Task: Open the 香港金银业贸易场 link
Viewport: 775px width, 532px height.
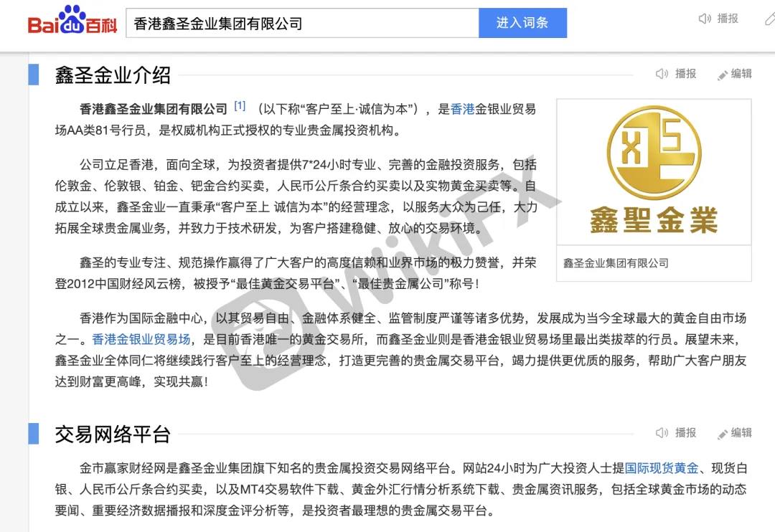Action: pyautogui.click(x=141, y=339)
